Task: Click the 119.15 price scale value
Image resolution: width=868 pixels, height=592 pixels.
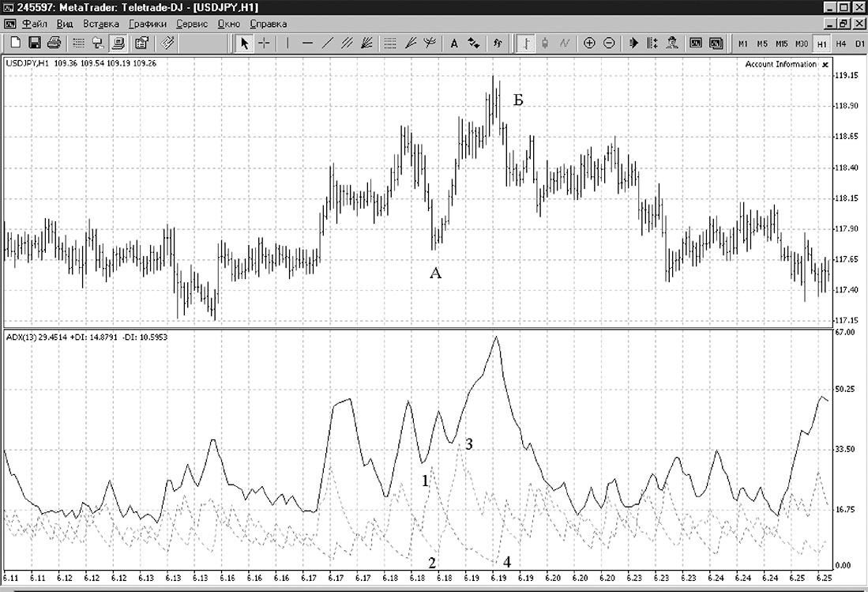Action: tap(848, 75)
